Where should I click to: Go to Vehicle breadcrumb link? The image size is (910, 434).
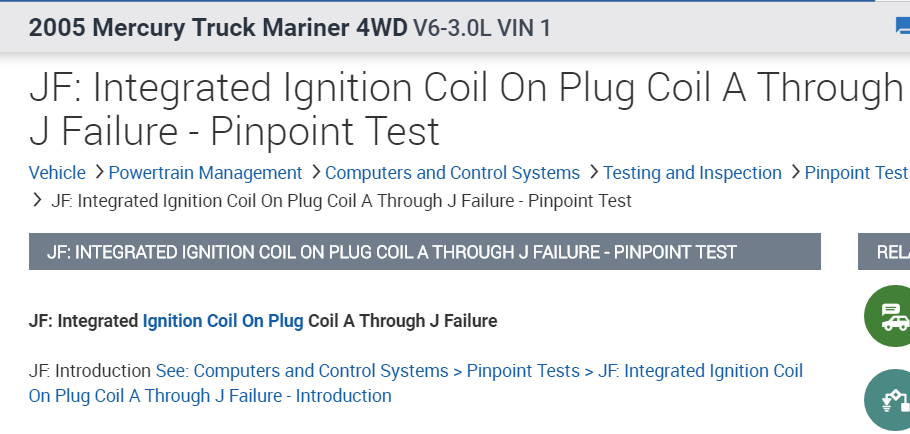click(57, 173)
